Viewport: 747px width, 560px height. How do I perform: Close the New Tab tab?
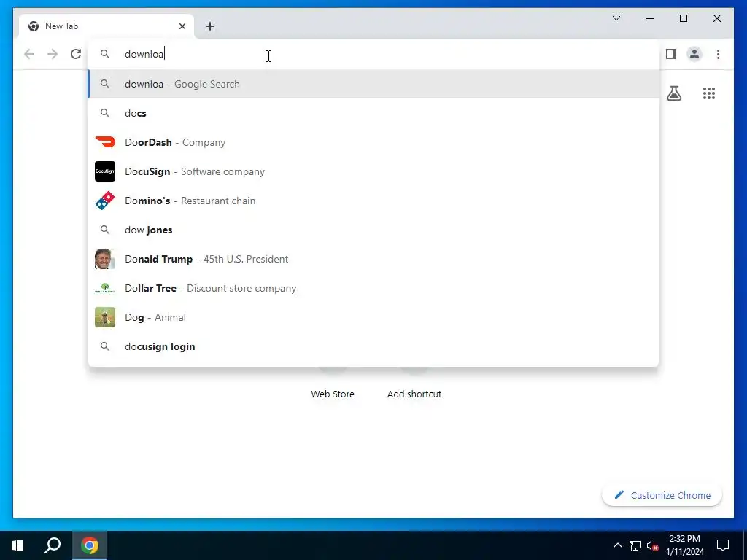(182, 26)
